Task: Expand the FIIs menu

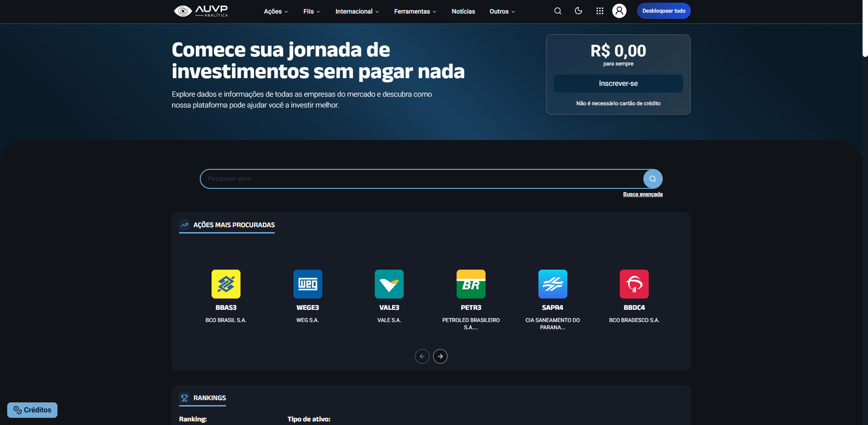Action: point(311,11)
